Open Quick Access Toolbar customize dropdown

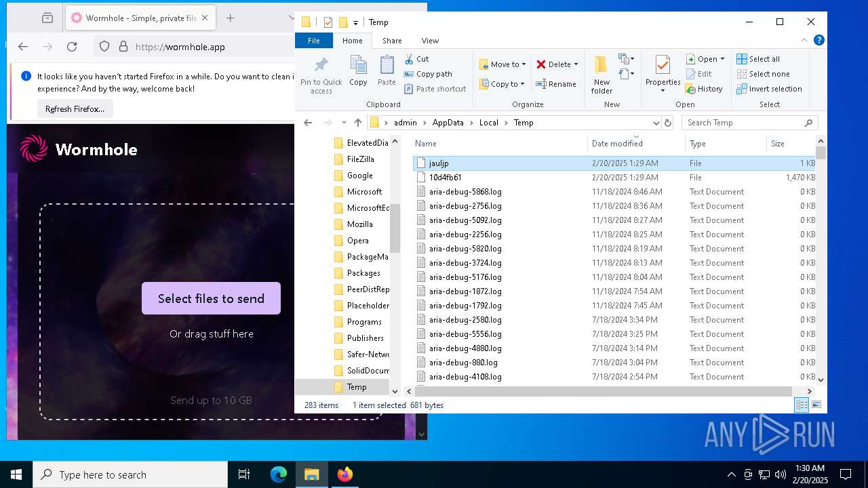[356, 22]
